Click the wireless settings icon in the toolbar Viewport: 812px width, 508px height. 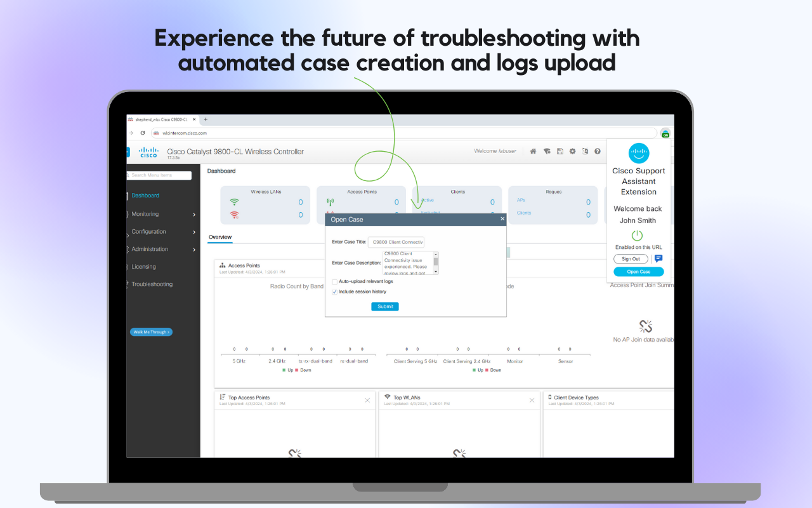[547, 151]
